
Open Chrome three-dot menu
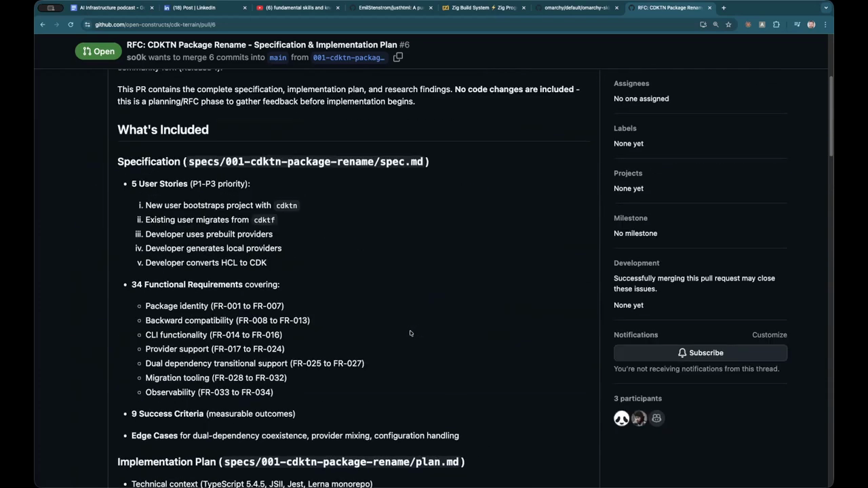pos(825,24)
